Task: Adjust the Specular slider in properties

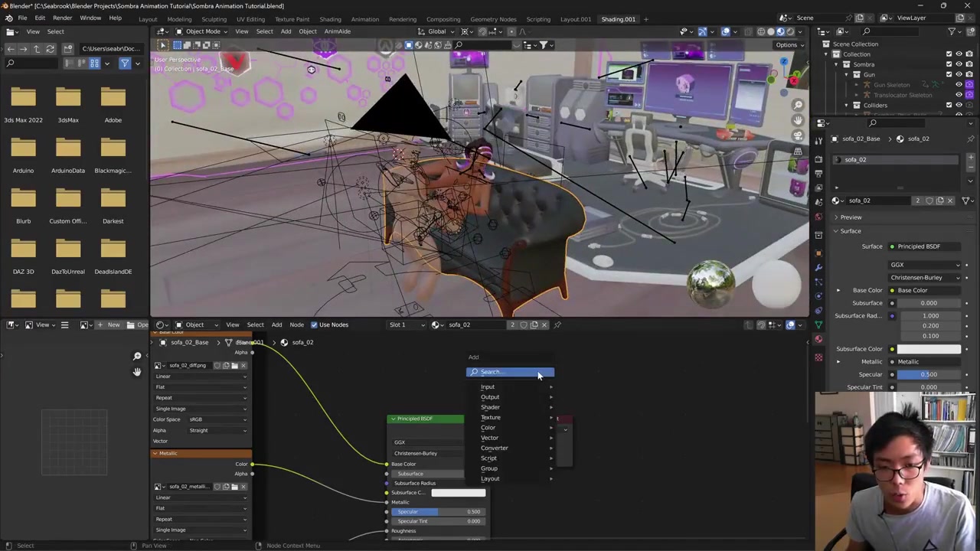Action: pyautogui.click(x=928, y=374)
